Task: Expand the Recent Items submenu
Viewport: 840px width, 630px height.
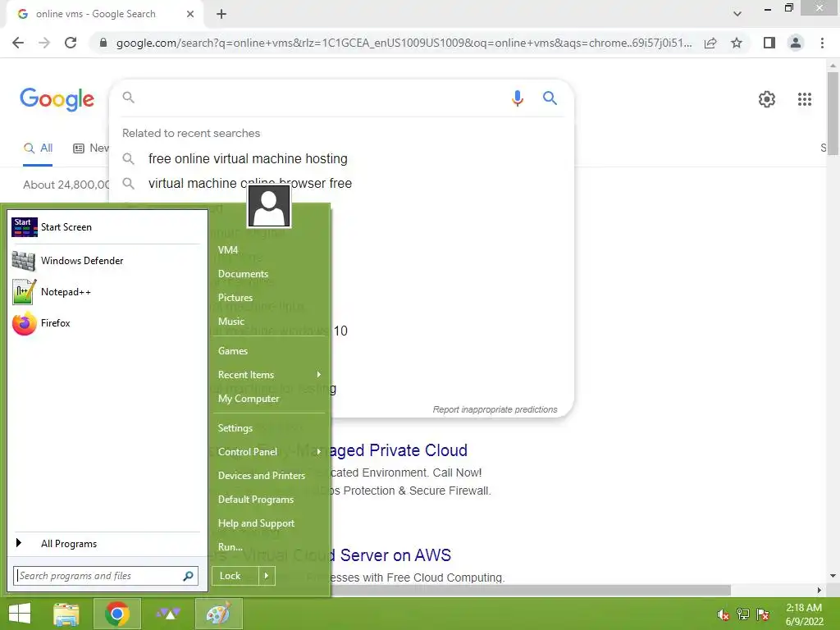Action: [x=269, y=374]
